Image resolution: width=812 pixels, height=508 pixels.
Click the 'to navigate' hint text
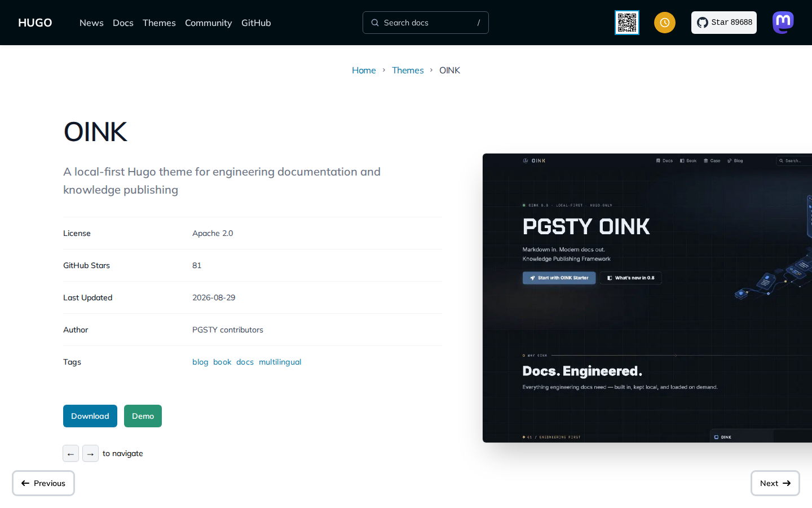pyautogui.click(x=123, y=453)
